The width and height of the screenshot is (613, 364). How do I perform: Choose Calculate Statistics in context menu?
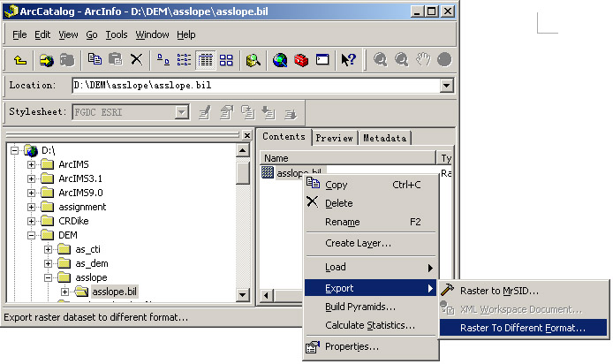click(371, 325)
